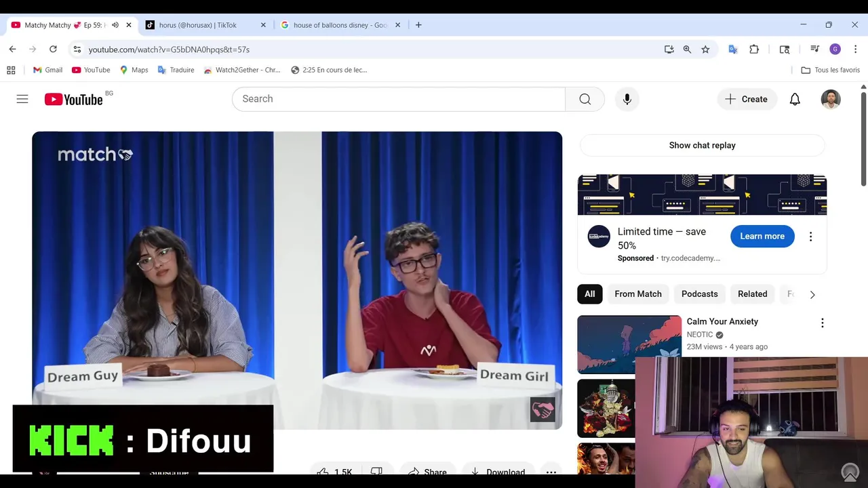Screen dimensions: 868x488
Task: Close the Matchy Matchy tab
Action: point(129,25)
